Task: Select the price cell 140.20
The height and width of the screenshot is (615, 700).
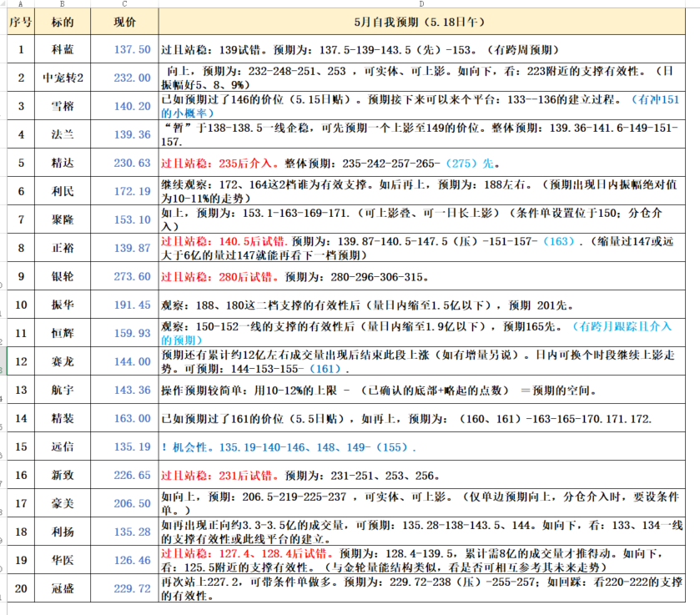Action: coord(124,106)
